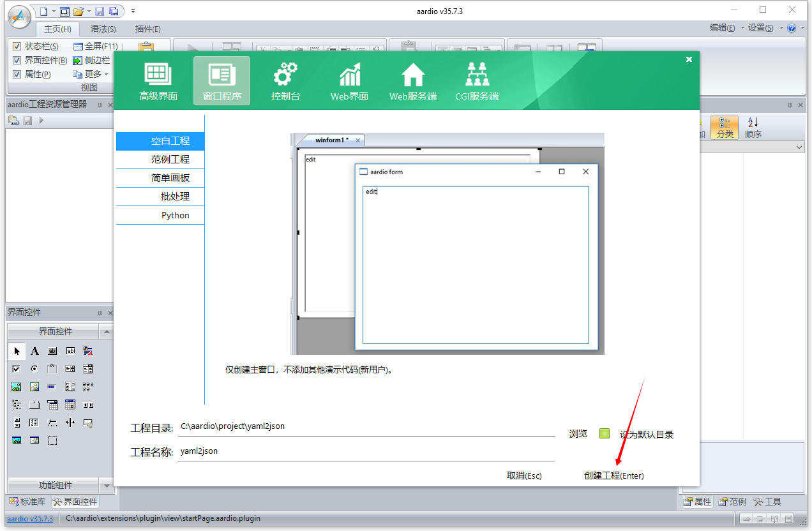Image resolution: width=812 pixels, height=531 pixels.
Task: Expand the properties panel combo box
Action: coord(799,147)
